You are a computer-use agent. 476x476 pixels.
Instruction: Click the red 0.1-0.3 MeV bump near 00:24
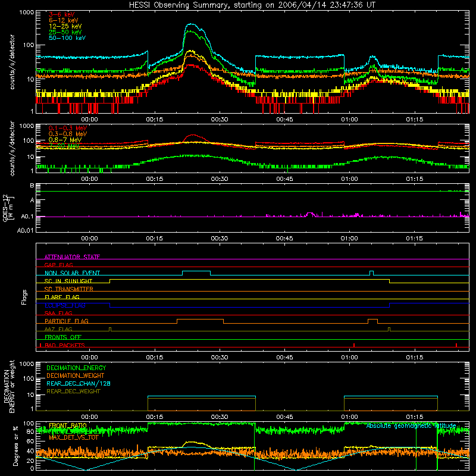[193, 136]
